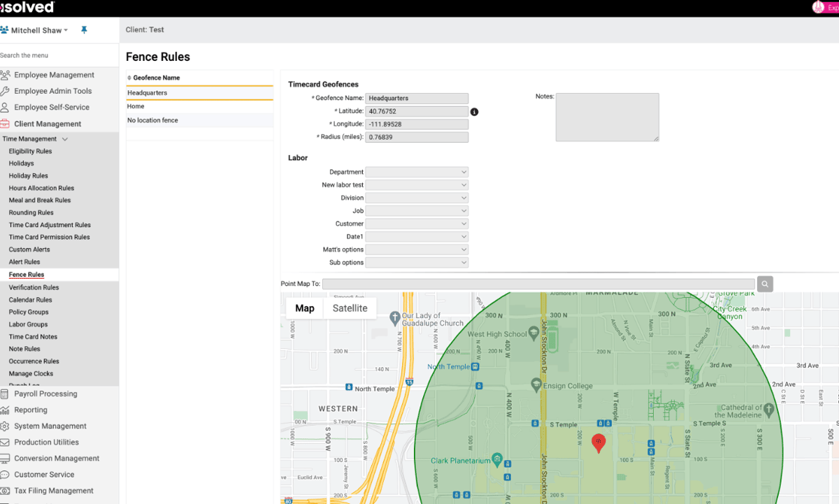Collapse the Time Management section
Image resolution: width=839 pixels, height=504 pixels.
click(x=65, y=138)
